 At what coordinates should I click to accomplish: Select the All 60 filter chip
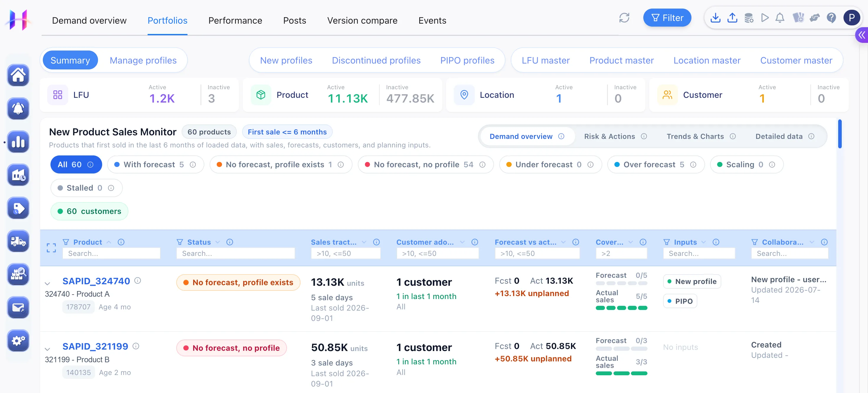pos(76,165)
